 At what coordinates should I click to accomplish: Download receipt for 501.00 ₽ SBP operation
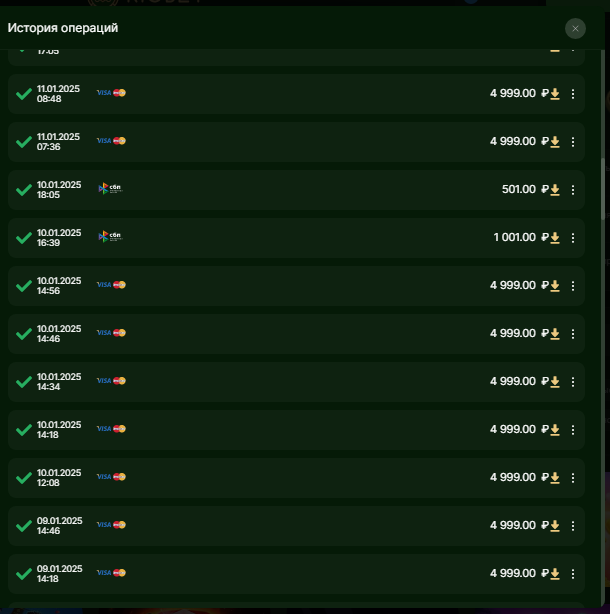pyautogui.click(x=555, y=190)
